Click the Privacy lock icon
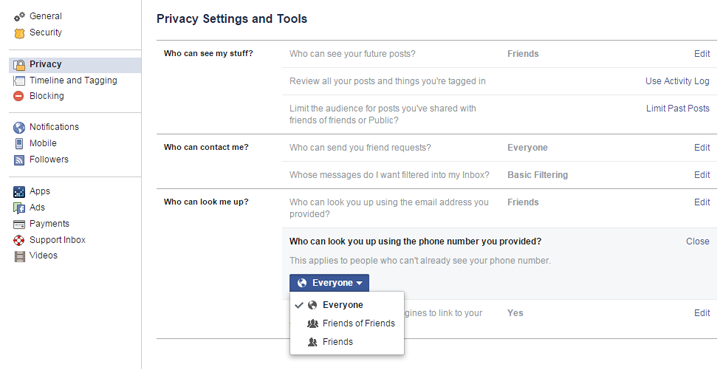 (x=19, y=65)
